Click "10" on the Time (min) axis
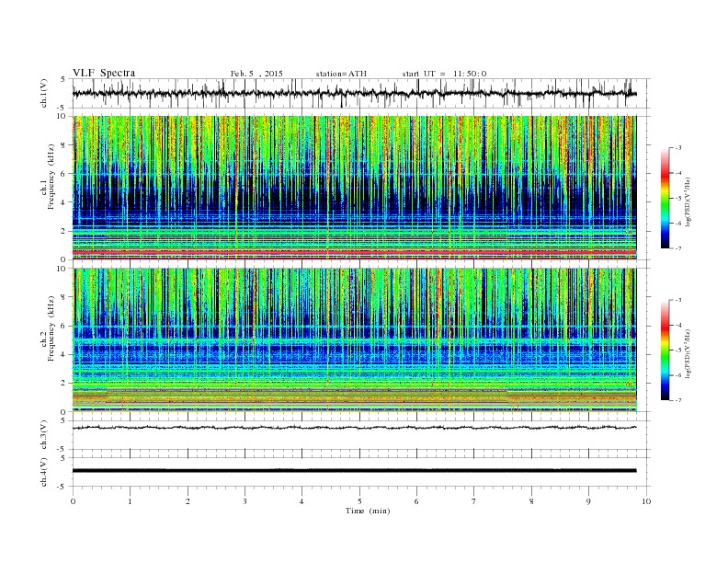The image size is (728, 563). tap(646, 501)
